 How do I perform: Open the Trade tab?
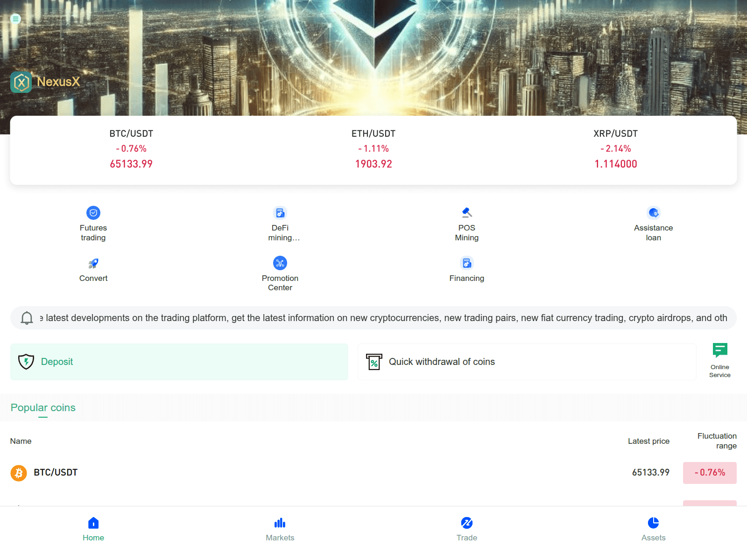[x=467, y=529]
